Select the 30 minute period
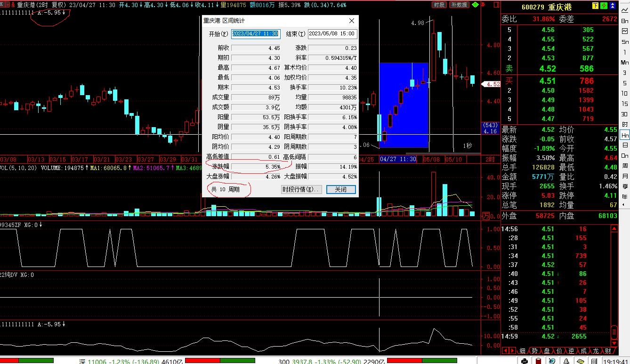The image size is (630, 364). [x=625, y=114]
